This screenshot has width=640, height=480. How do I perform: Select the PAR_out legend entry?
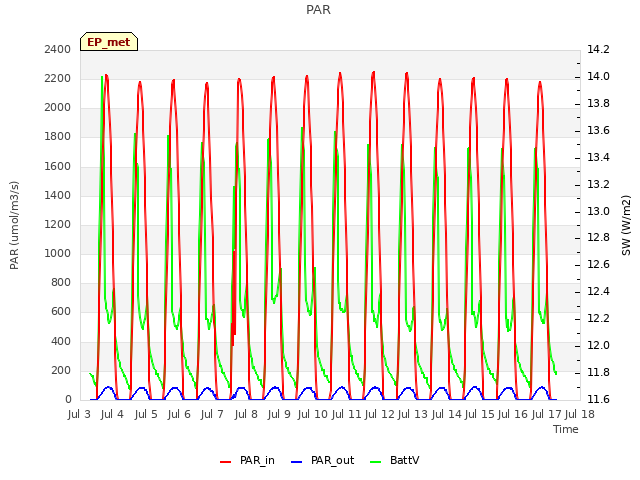(322, 461)
